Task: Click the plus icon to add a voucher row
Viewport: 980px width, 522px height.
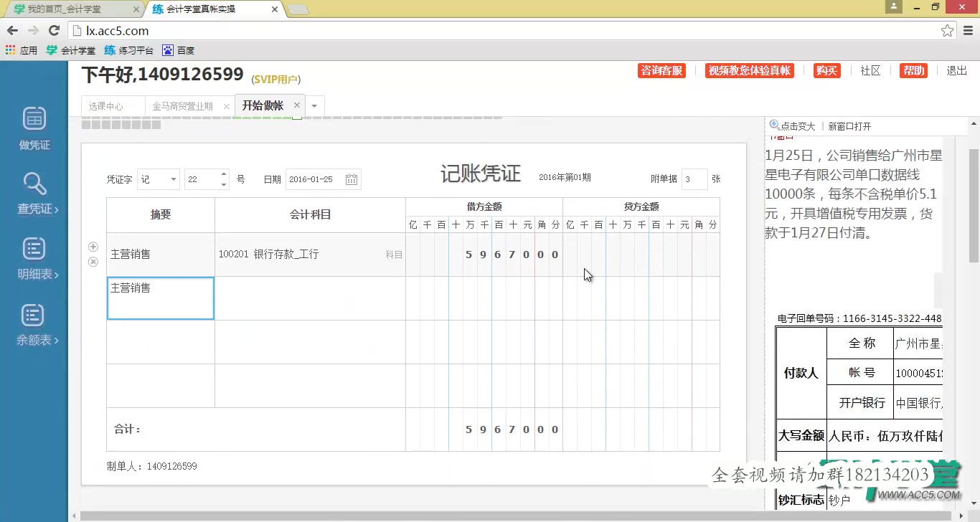Action: coord(93,246)
